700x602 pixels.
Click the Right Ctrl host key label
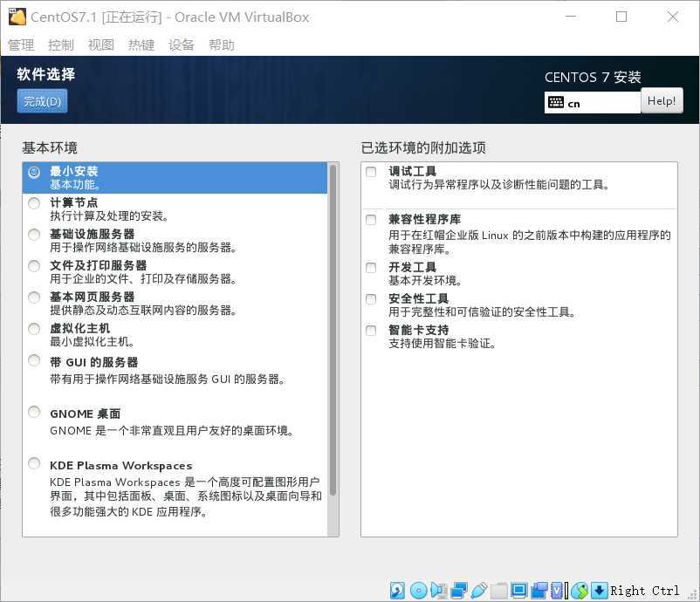click(x=645, y=591)
